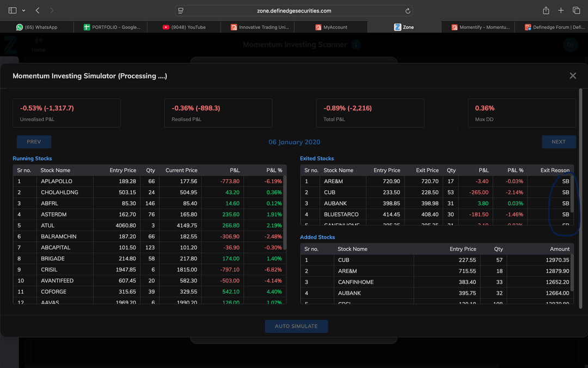This screenshot has height=368, width=588.
Task: Add a new tab with the plus icon
Action: coord(561,10)
